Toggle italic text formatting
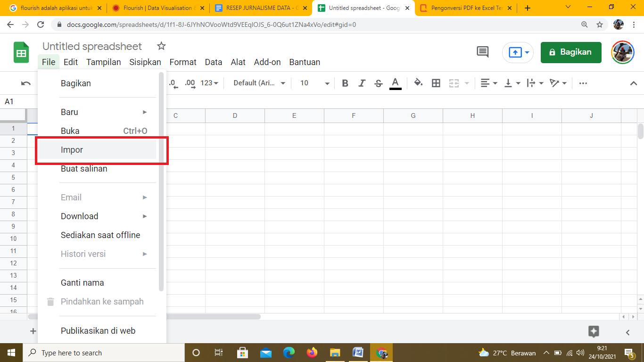Screen dimensions: 644x362 (362, 83)
